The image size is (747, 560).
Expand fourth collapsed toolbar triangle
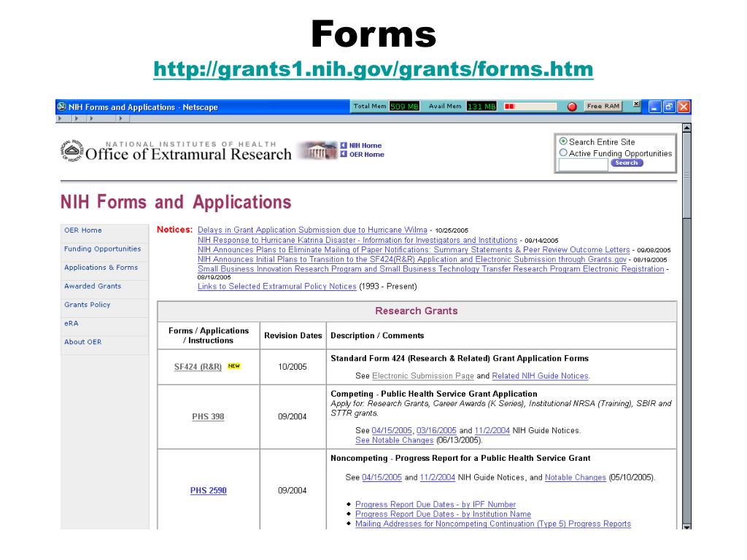pos(120,119)
